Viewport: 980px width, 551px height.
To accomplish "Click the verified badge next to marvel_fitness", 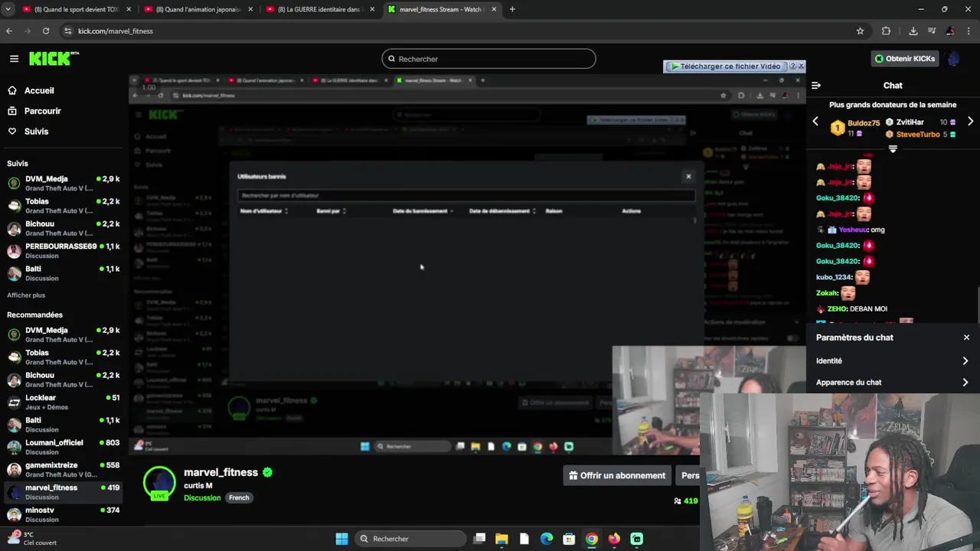I will pyautogui.click(x=267, y=473).
